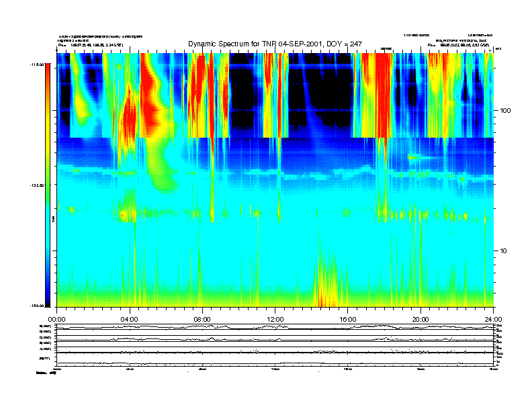Click the -150.00 color scale label
The image size is (532, 411).
38,306
